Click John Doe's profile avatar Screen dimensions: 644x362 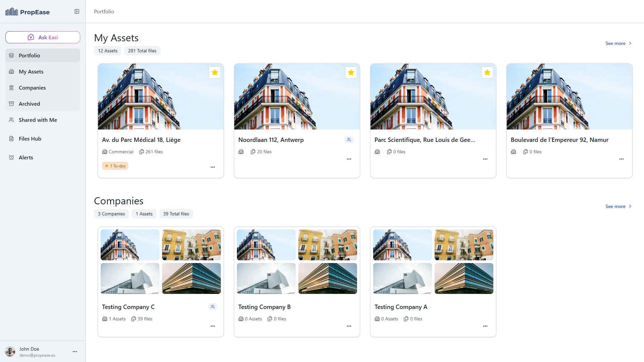click(x=10, y=352)
